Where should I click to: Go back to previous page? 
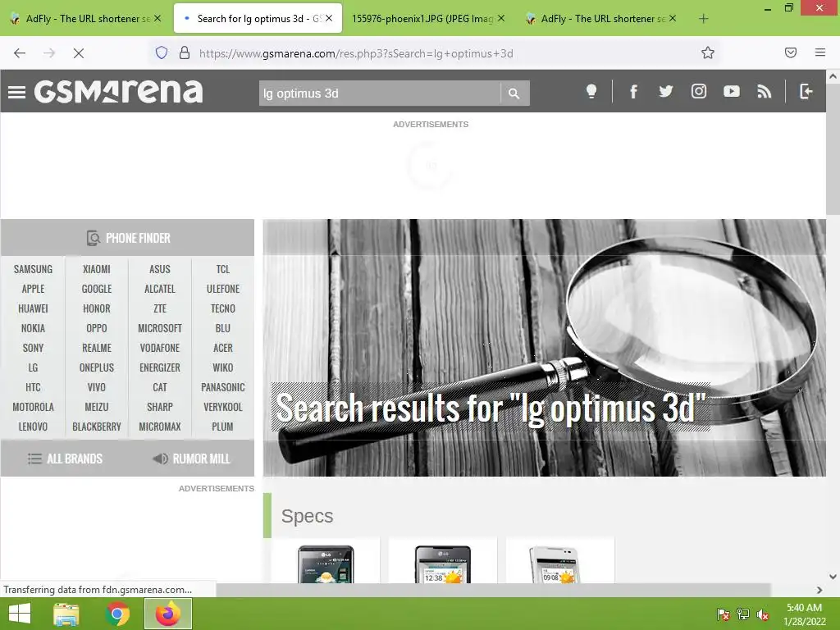(x=20, y=53)
